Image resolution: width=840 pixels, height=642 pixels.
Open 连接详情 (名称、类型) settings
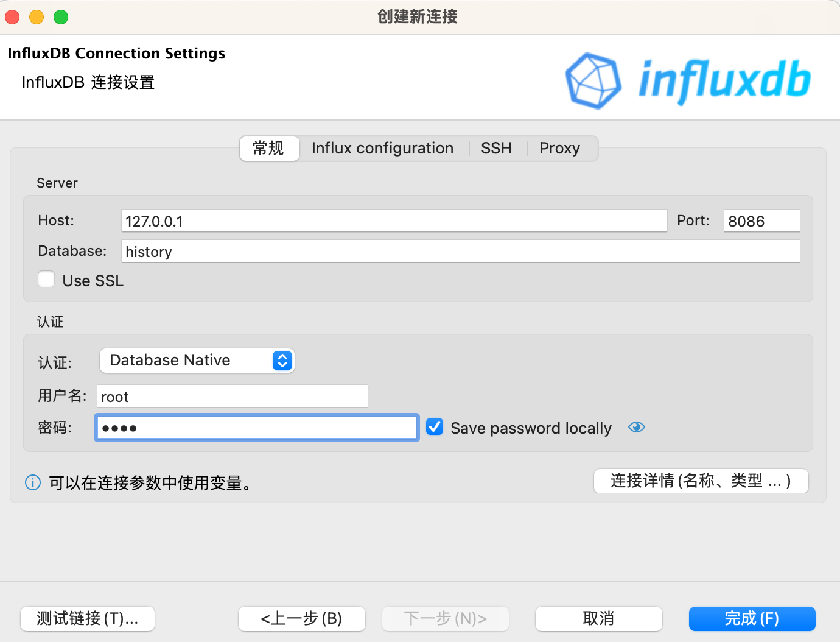point(700,481)
